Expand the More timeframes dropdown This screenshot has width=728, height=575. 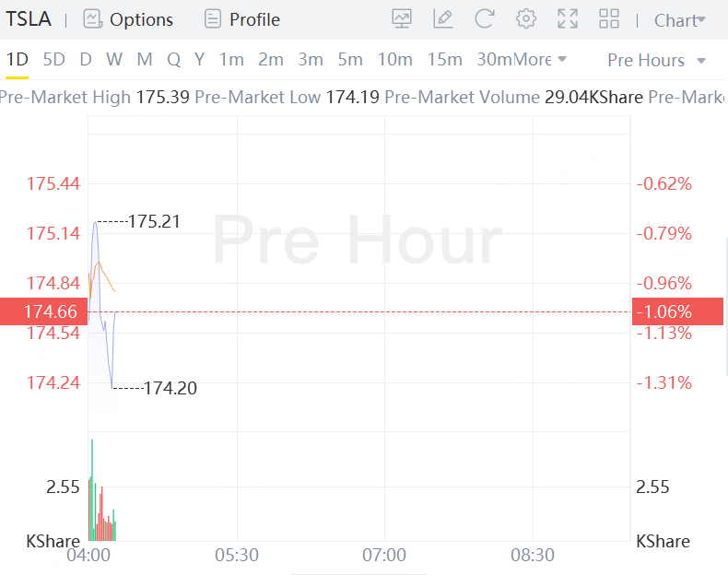click(540, 60)
